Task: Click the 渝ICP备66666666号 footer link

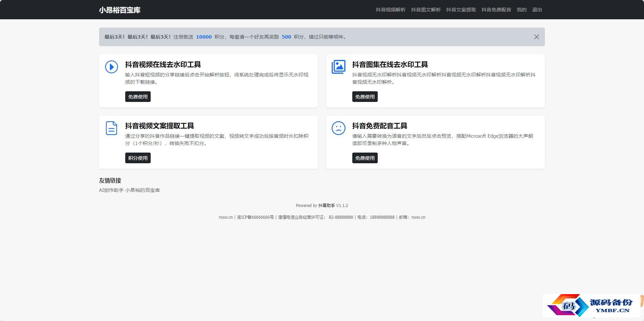Action: (255, 217)
